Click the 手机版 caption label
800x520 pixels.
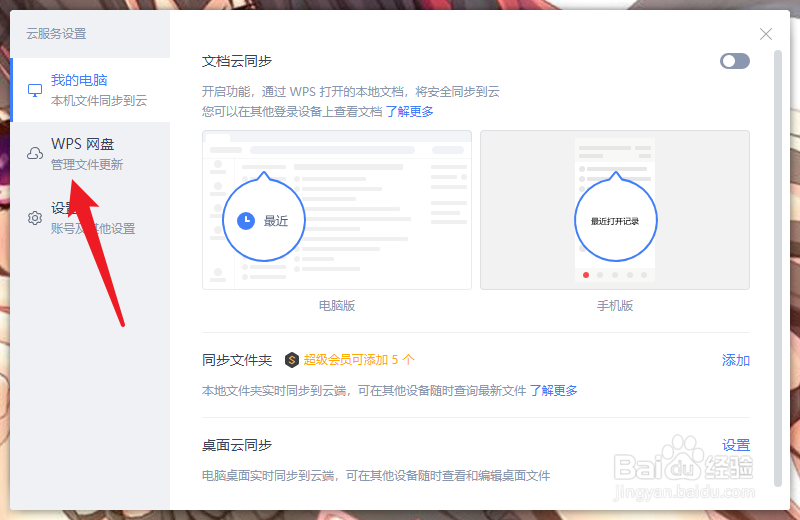tap(615, 306)
